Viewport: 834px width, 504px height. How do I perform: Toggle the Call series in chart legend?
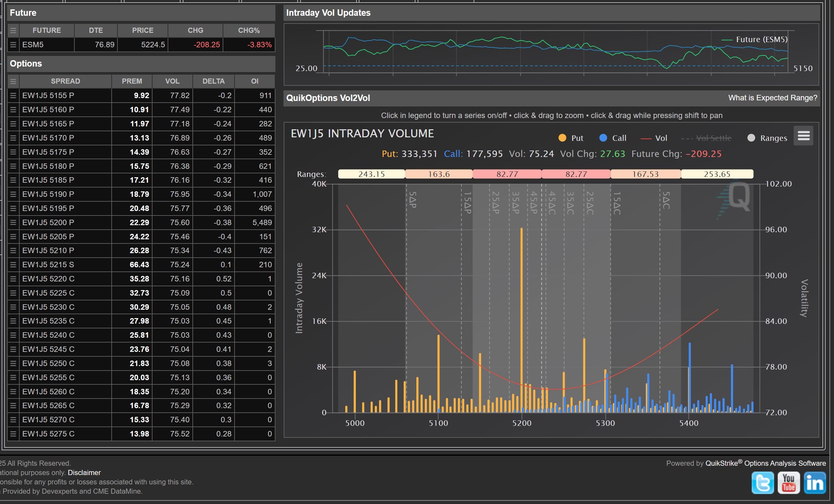click(x=613, y=138)
